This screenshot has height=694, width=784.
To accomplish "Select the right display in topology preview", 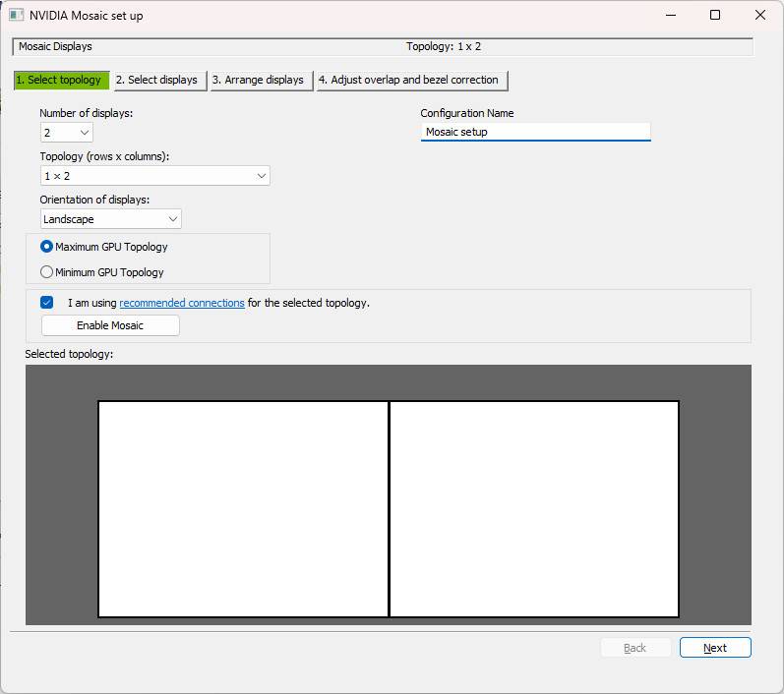I will [x=534, y=509].
